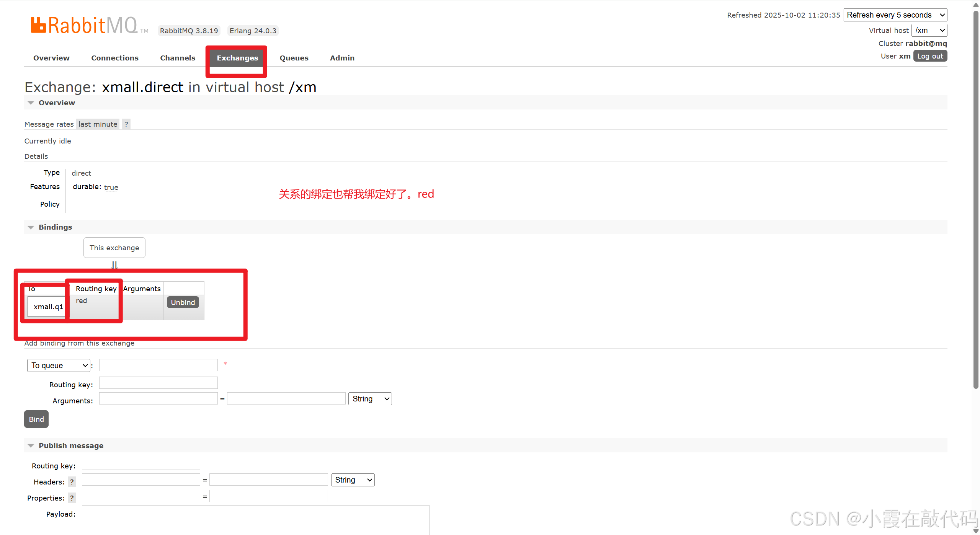
Task: Open the To queue destination dropdown
Action: point(59,365)
